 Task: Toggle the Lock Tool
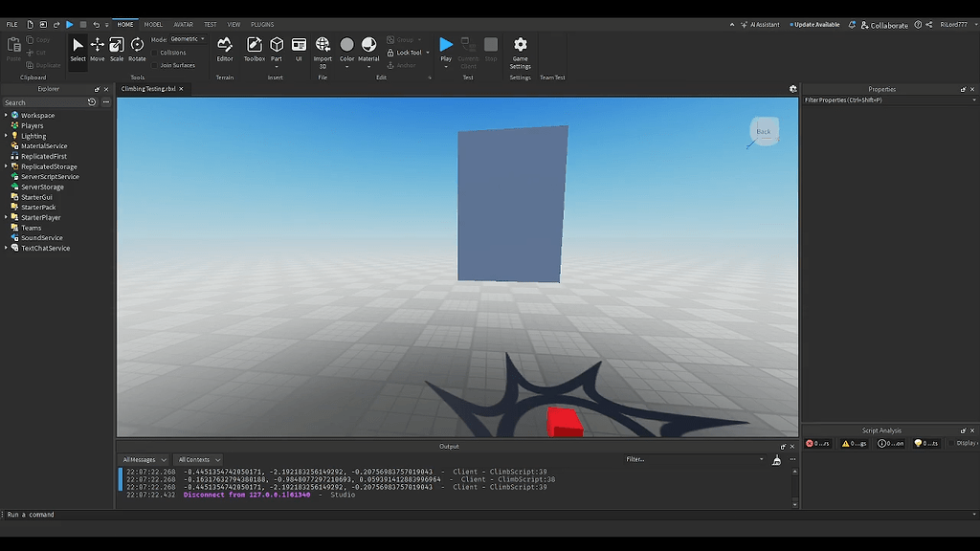coord(407,53)
